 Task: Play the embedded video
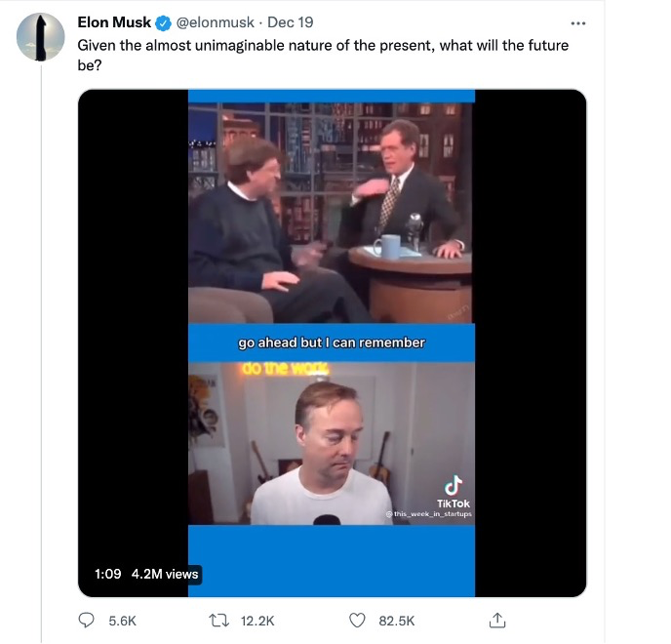332,342
